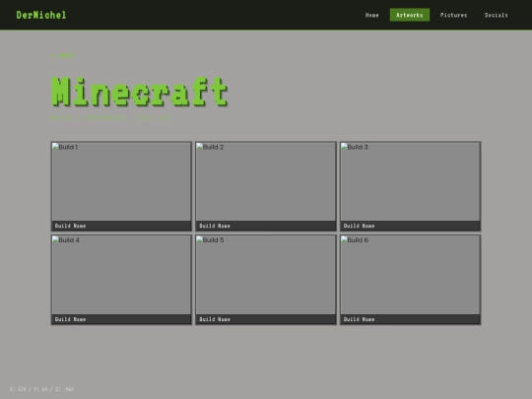Click the broken image icon of Build 1

(55, 147)
